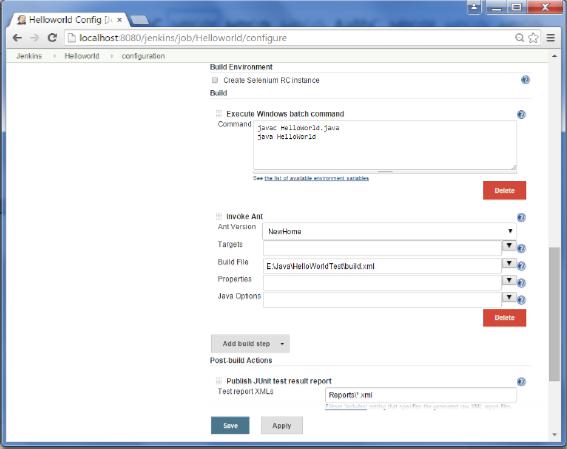Click the Properties input field

(382, 283)
